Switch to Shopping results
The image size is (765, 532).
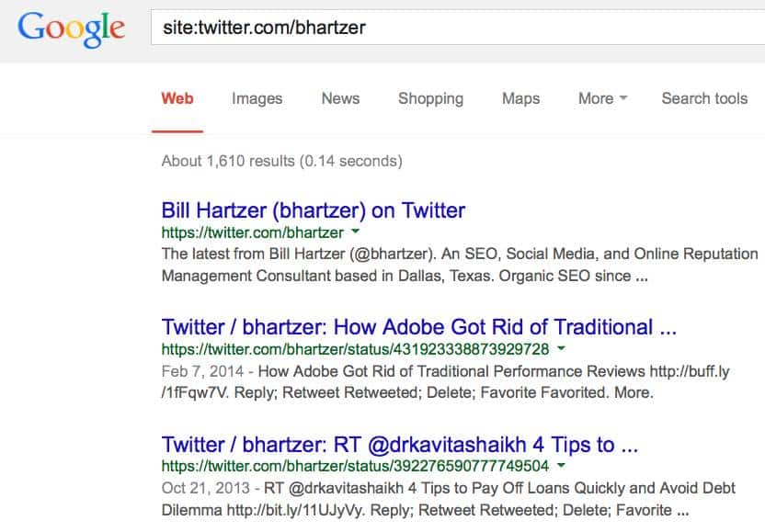click(x=431, y=98)
